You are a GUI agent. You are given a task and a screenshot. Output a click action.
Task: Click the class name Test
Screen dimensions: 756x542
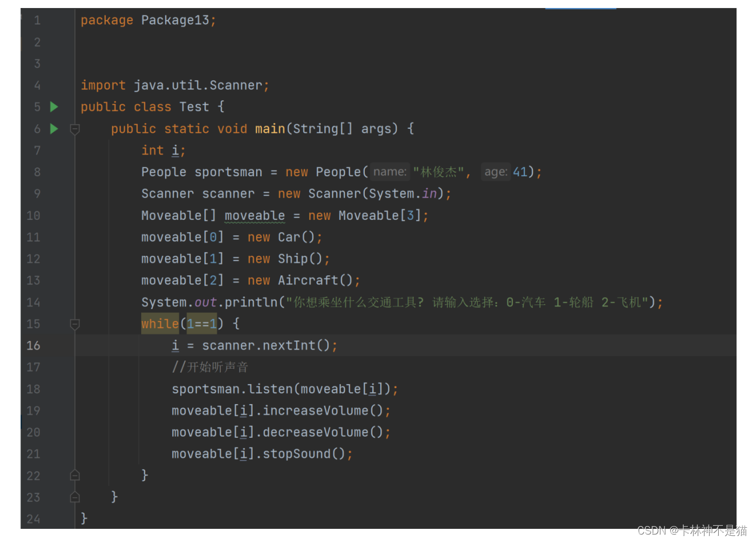click(194, 107)
